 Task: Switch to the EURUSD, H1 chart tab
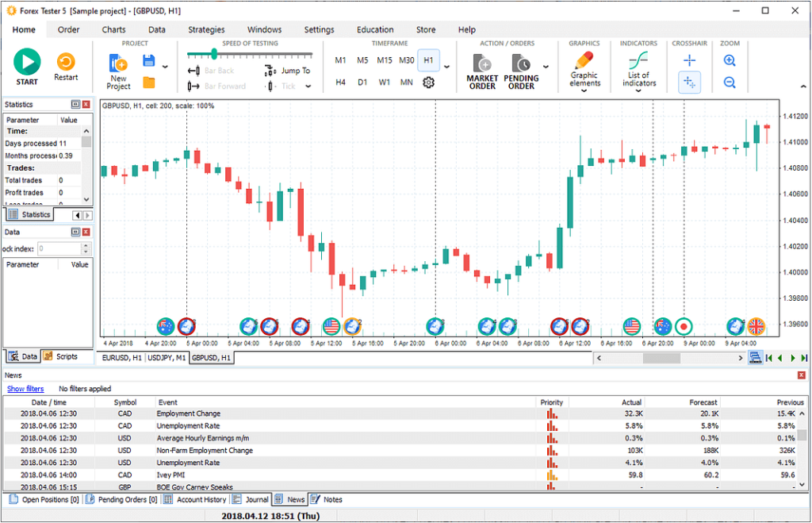(124, 358)
